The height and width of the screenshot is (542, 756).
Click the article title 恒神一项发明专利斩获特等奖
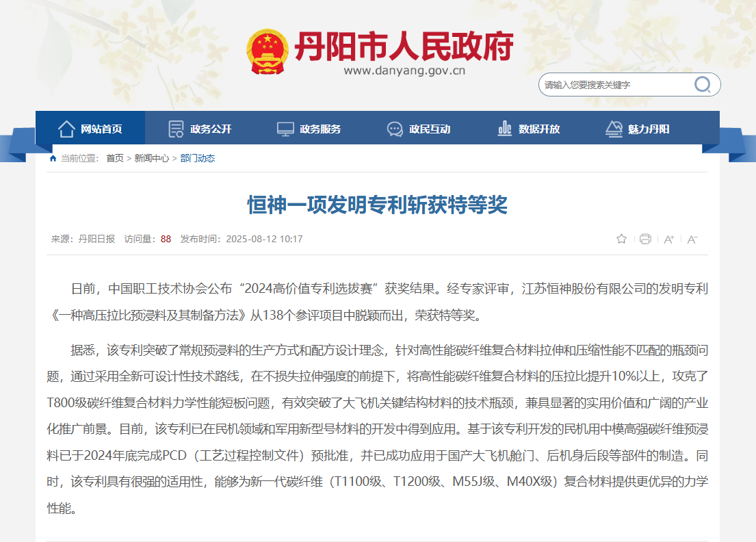[377, 205]
